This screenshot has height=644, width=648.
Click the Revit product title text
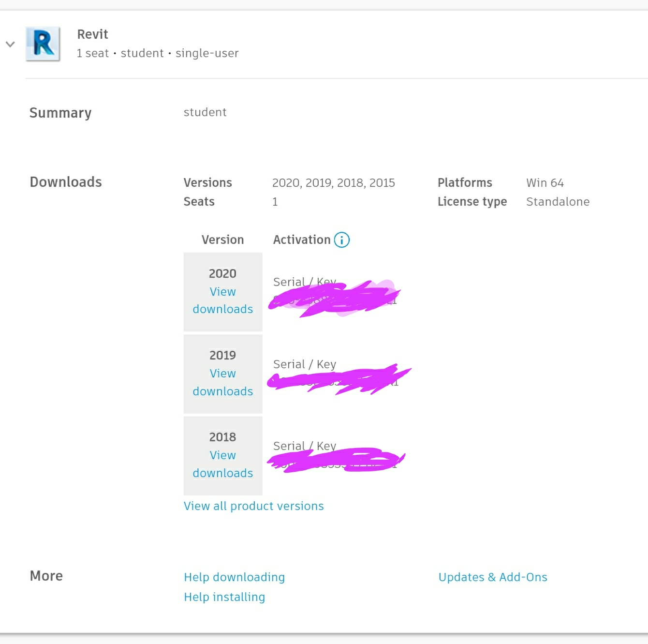coord(93,34)
